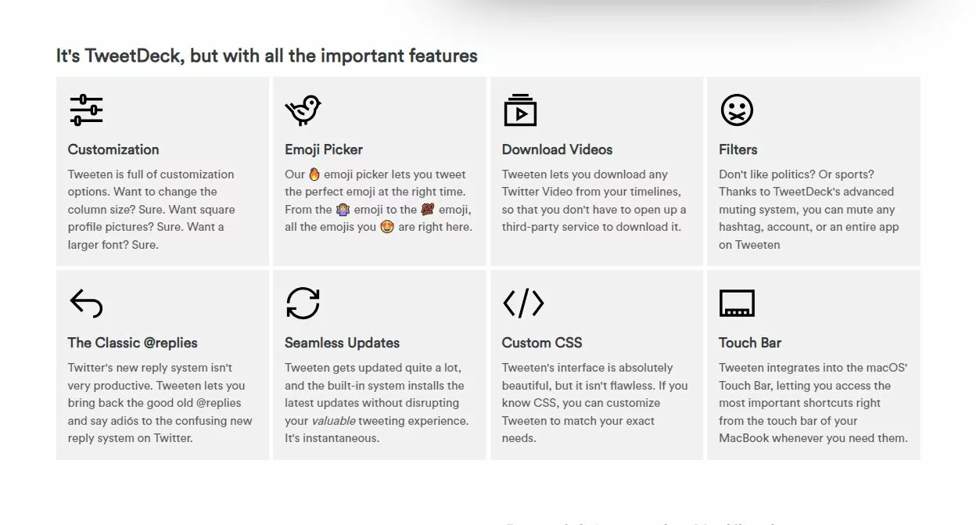Click the "It's TweetDeck" section title
This screenshot has height=525, width=980.
[267, 56]
